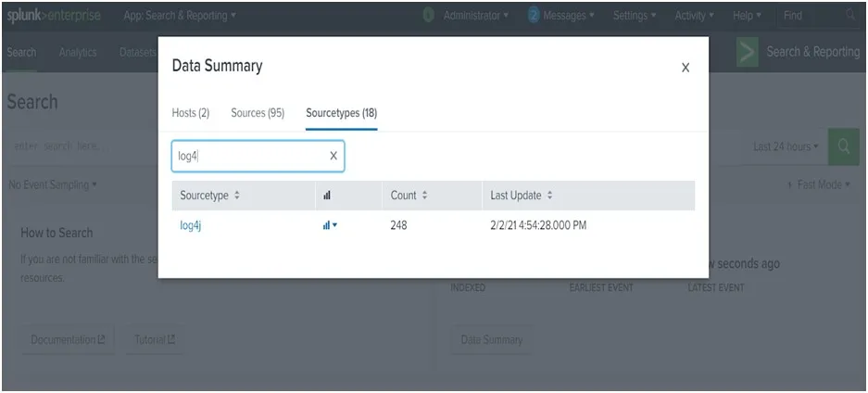Viewport: 868px width, 393px height.
Task: Open the Search nav tab
Action: [21, 53]
